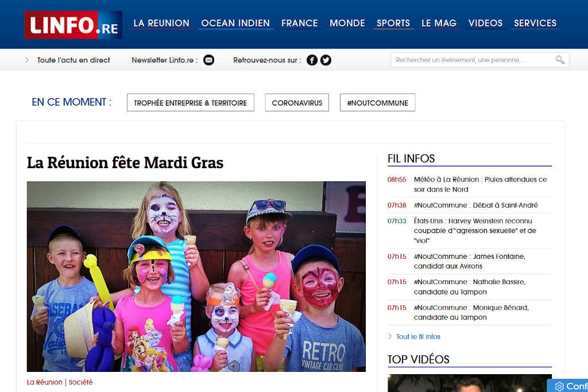
Task: Open Monique Bénard candidate au Tampon
Action: pos(471,312)
